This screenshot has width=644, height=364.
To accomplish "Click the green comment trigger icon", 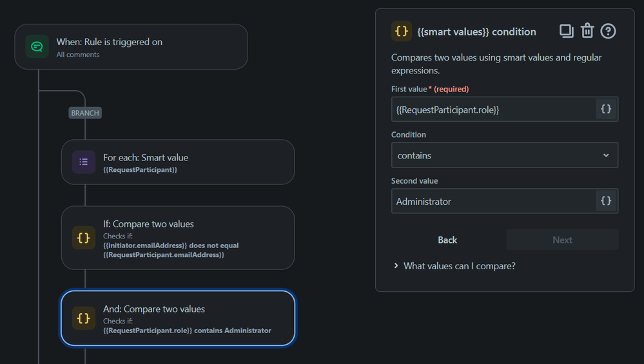I will coord(37,46).
